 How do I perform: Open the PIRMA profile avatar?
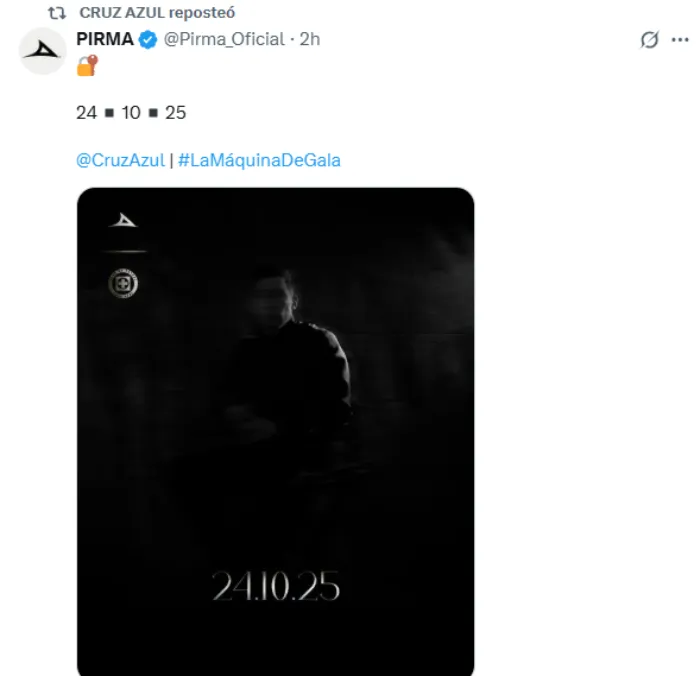tap(43, 51)
